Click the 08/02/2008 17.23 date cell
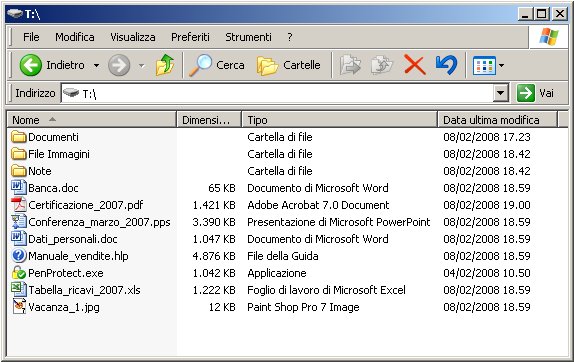This screenshot has height=362, width=574. pyautogui.click(x=487, y=137)
